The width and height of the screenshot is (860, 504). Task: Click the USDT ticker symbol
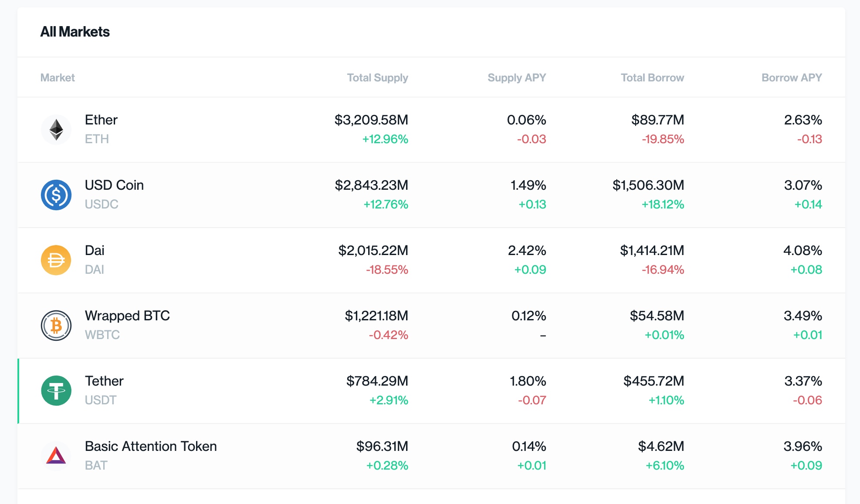(x=101, y=400)
